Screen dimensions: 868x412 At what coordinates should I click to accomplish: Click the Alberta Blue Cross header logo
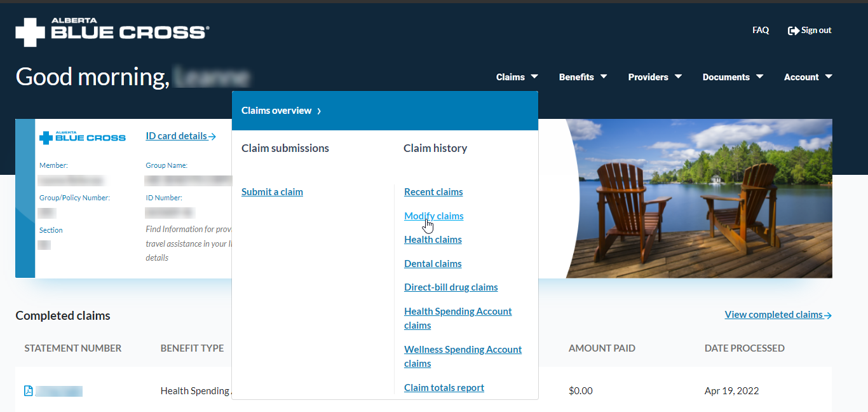pos(112,32)
